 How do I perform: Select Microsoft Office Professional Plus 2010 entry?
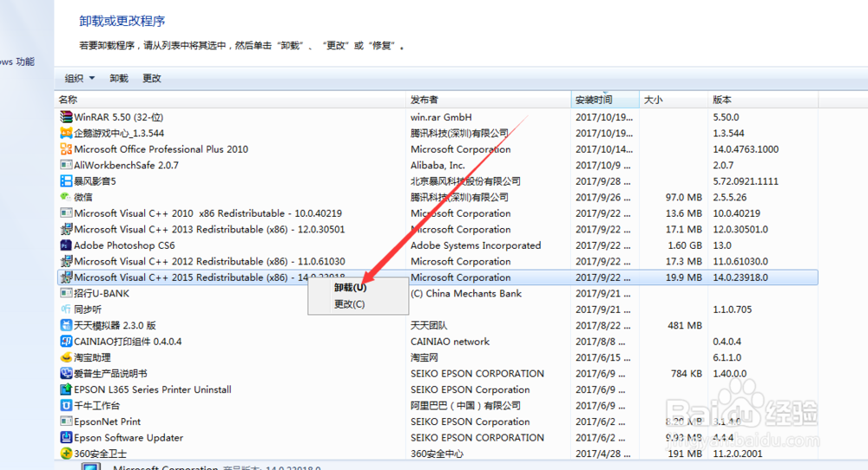(161, 149)
